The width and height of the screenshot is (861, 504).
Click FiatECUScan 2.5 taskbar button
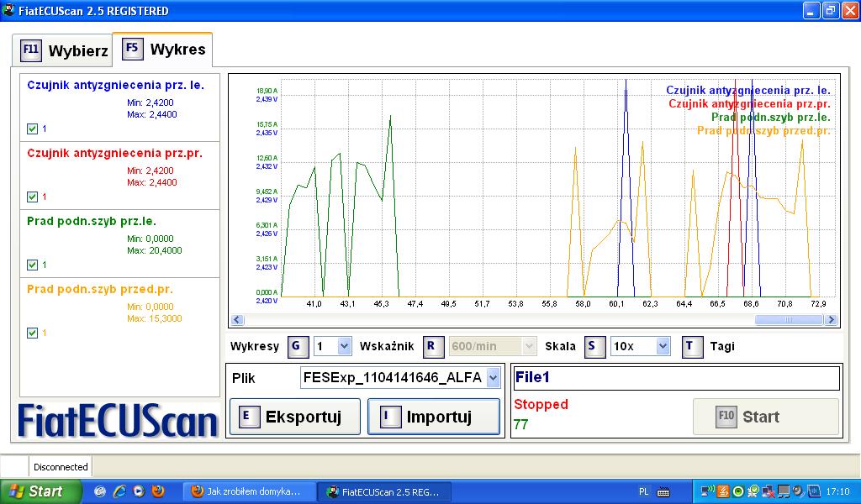(384, 491)
